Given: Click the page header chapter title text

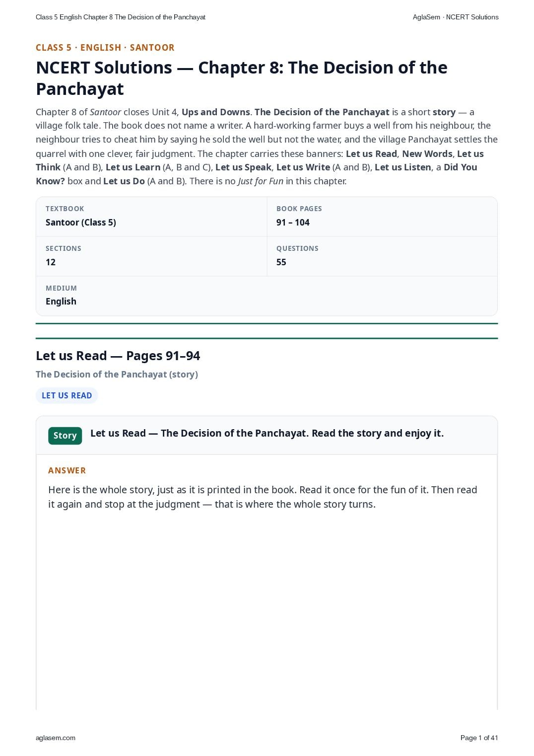Looking at the screenshot, I should [121, 17].
